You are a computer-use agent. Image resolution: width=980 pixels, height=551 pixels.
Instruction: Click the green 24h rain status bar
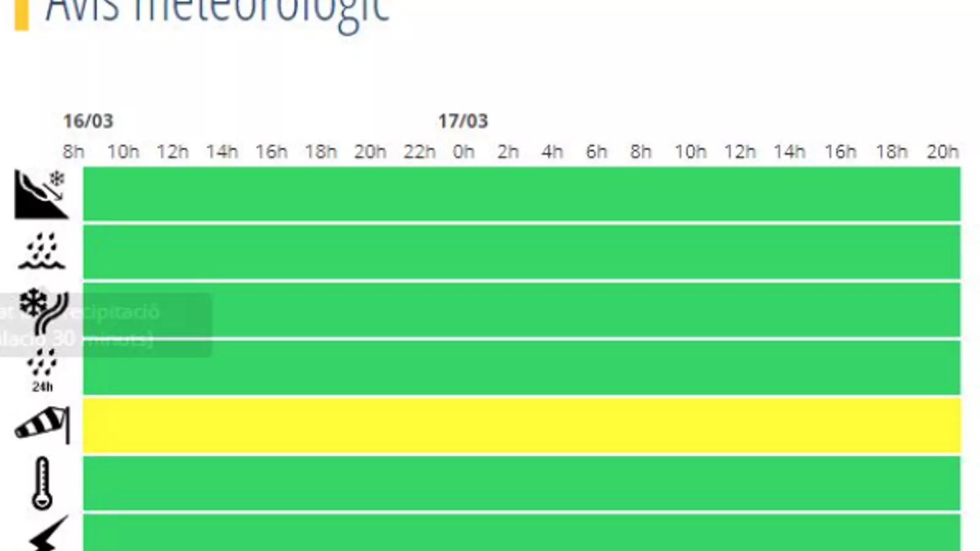coord(522,367)
